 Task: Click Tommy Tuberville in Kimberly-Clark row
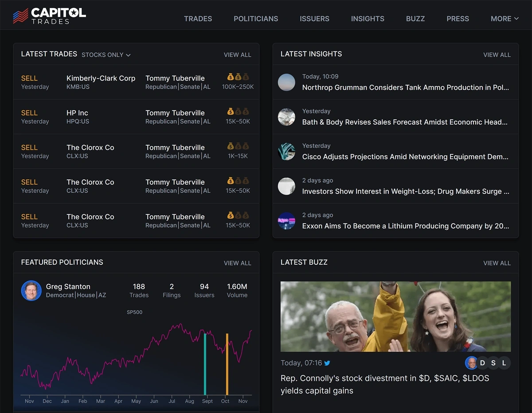(175, 78)
